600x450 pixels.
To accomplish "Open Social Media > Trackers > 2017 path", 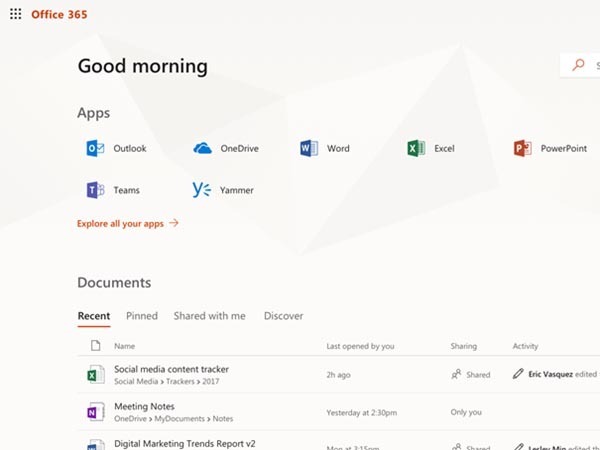I will pyautogui.click(x=166, y=382).
